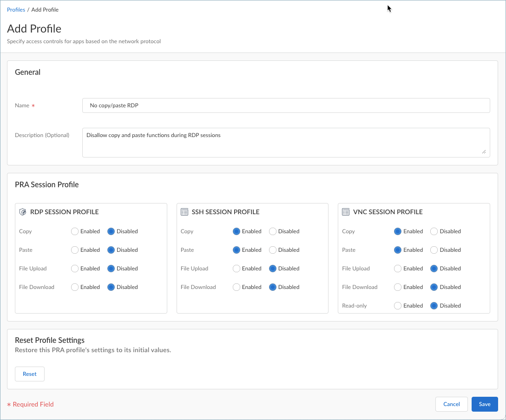506x420 pixels.
Task: Enable Copy in the RDP session profile
Action: (x=74, y=231)
